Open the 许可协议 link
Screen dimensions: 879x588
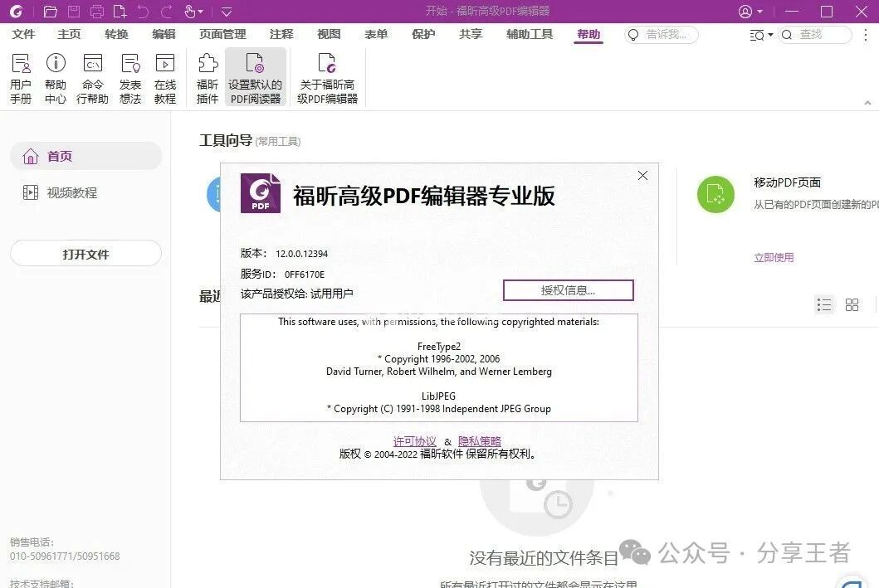pyautogui.click(x=414, y=441)
